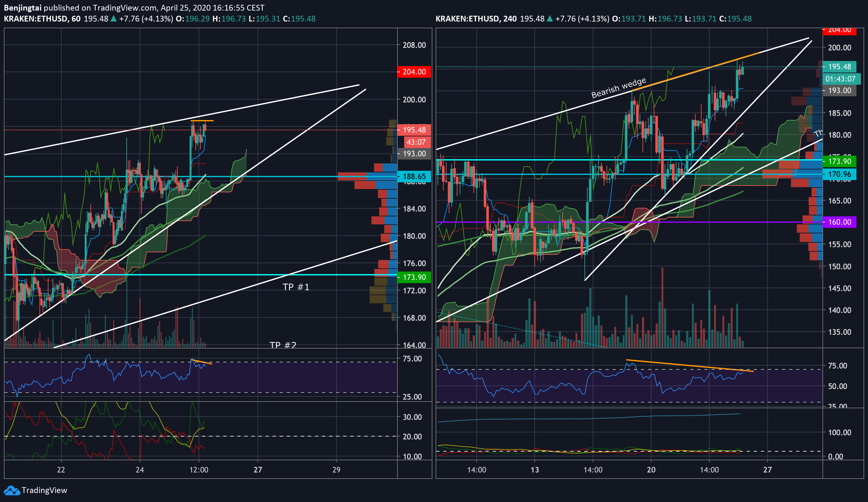Click the 195.48 current price label on left chart
Image resolution: width=868 pixels, height=502 pixels.
[414, 130]
